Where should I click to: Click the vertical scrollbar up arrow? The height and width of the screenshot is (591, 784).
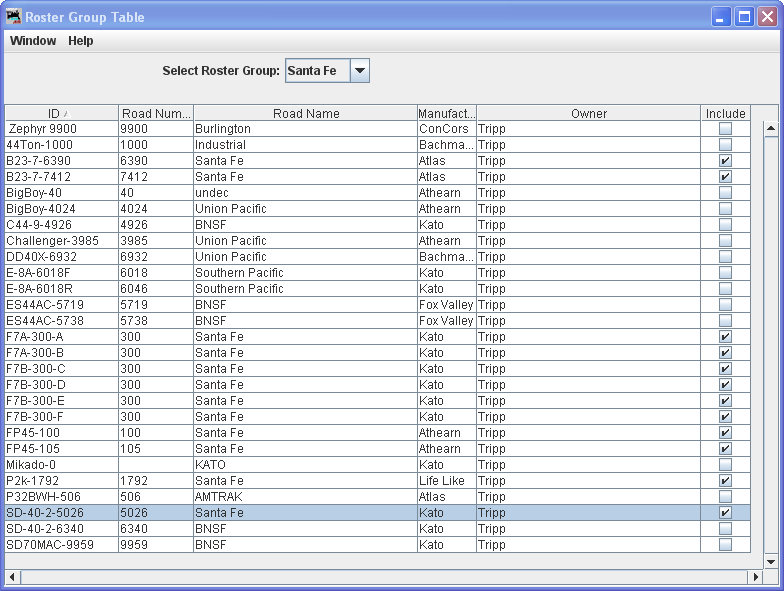click(770, 129)
